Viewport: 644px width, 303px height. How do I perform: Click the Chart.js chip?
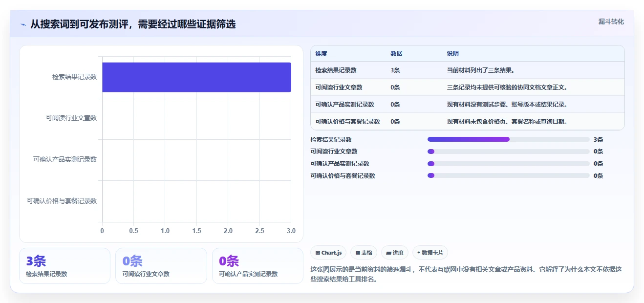328,253
